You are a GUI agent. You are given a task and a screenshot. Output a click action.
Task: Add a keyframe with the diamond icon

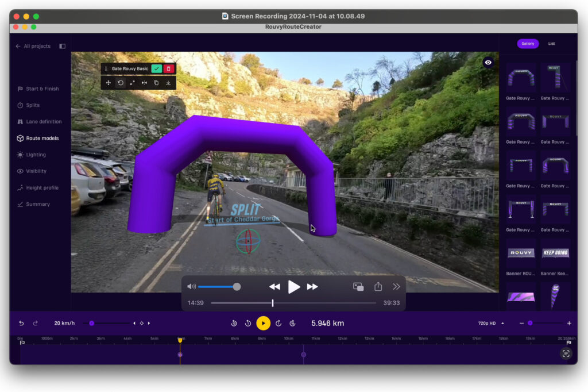click(x=142, y=323)
